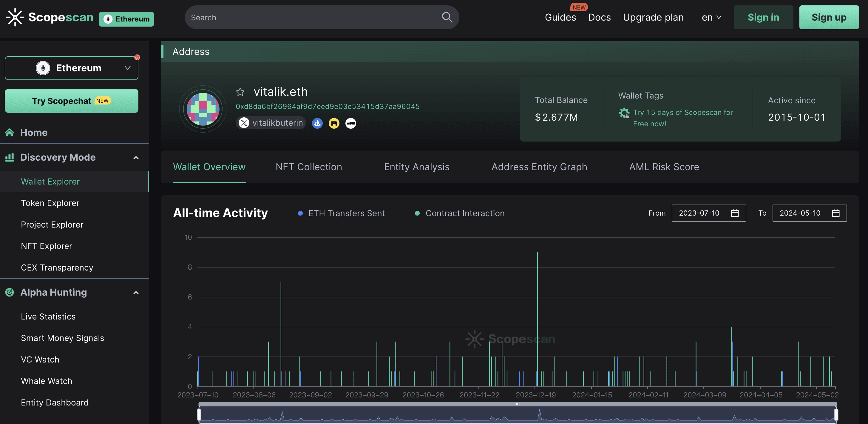This screenshot has width=868, height=424.
Task: Open the To date calendar icon
Action: pos(835,213)
